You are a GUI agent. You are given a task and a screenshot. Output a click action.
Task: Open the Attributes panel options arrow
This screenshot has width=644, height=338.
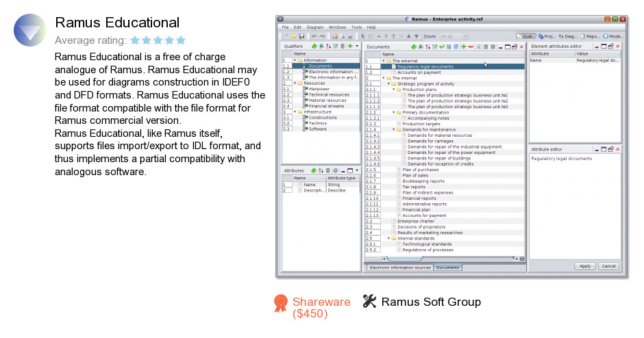tap(357, 170)
